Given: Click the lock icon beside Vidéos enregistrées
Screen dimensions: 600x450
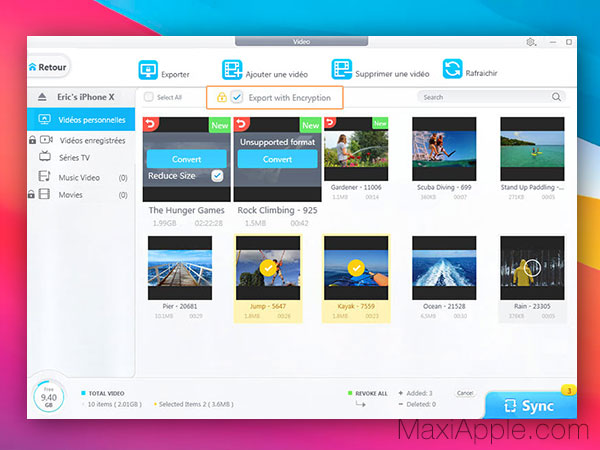Looking at the screenshot, I should pos(33,140).
